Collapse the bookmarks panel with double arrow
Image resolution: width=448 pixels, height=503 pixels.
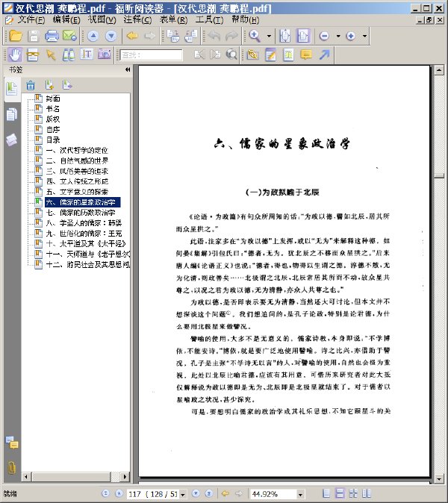coord(128,69)
